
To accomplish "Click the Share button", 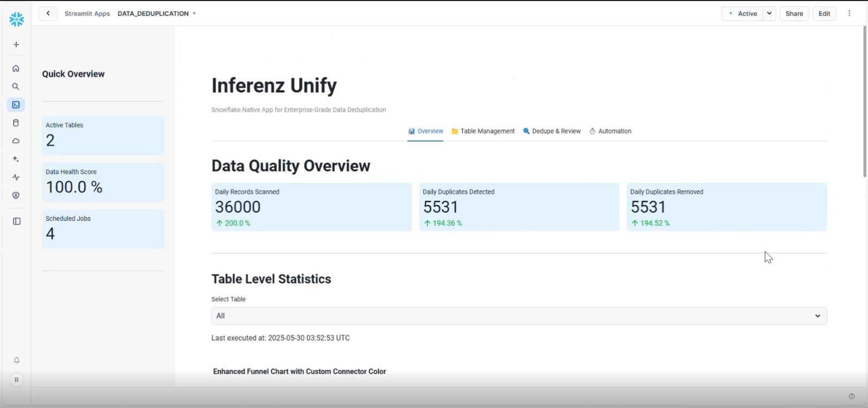I will coord(794,14).
